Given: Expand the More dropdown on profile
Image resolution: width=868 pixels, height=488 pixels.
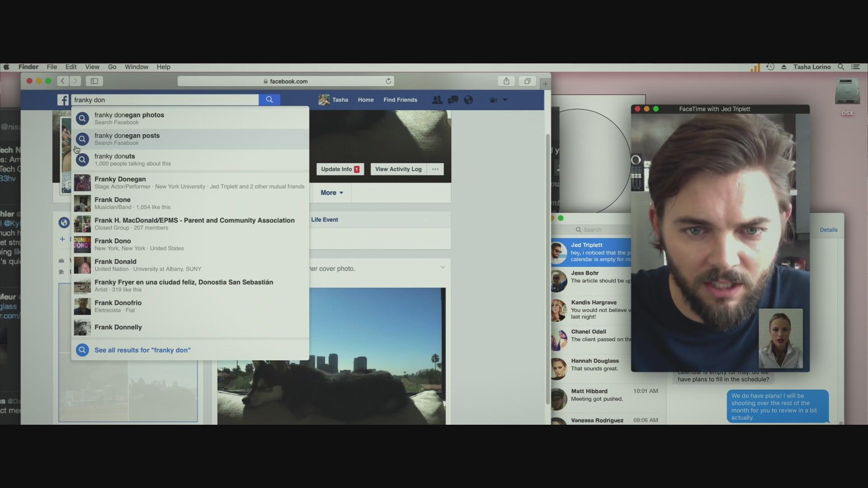Looking at the screenshot, I should [332, 192].
